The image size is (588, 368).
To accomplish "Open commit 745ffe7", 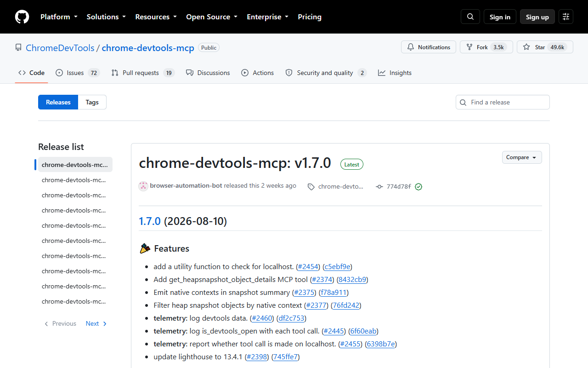I will click(x=285, y=356).
